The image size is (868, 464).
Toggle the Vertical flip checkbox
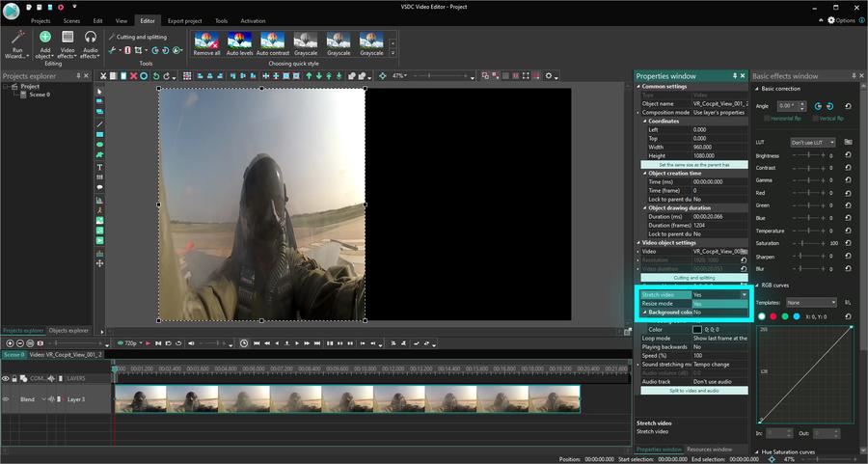815,119
